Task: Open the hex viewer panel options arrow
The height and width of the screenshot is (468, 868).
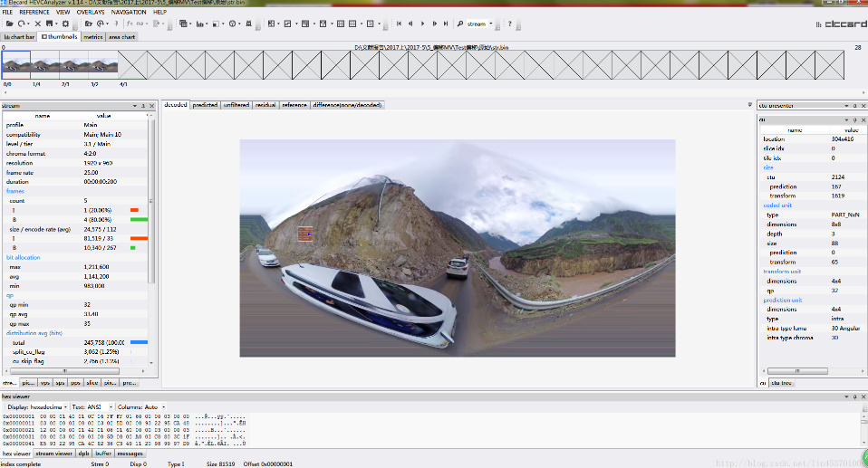Action: [x=846, y=396]
